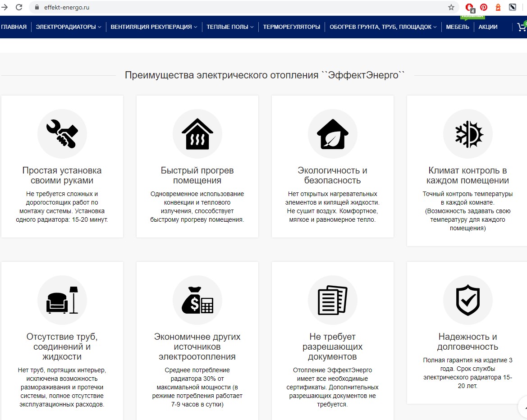
Task: Click the 'Надежность и долговечность' heading
Action: pyautogui.click(x=468, y=342)
